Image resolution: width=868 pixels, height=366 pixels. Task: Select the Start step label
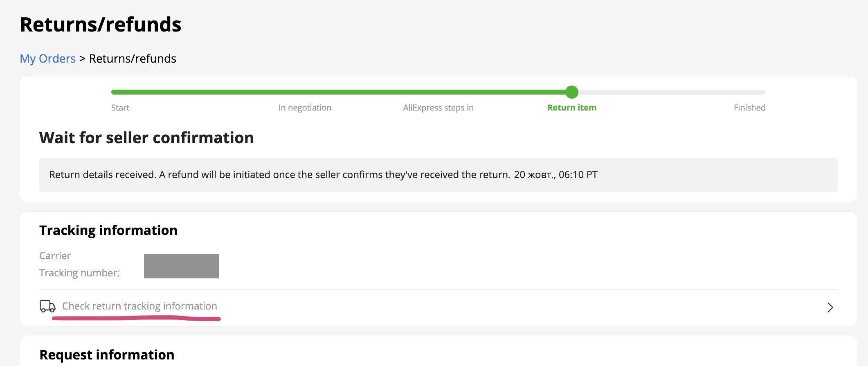(120, 108)
